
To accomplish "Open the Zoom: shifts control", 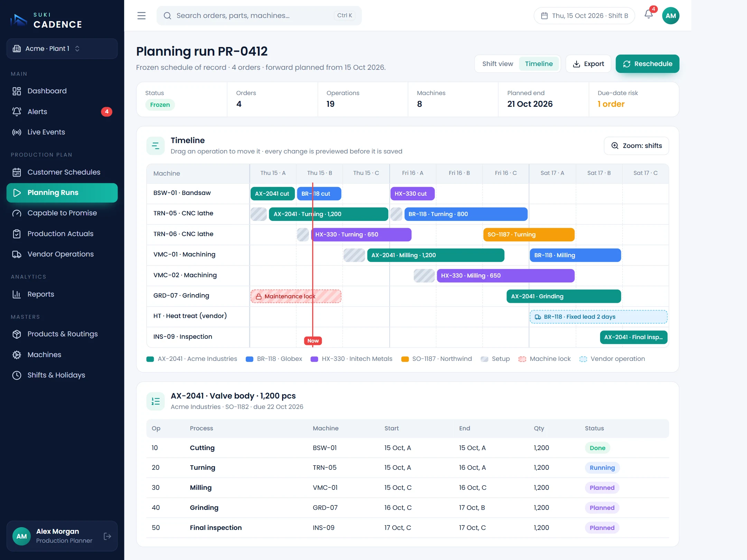I will point(636,146).
